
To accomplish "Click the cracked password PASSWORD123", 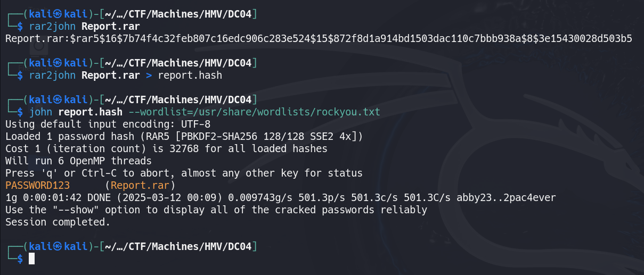I will tap(33, 186).
